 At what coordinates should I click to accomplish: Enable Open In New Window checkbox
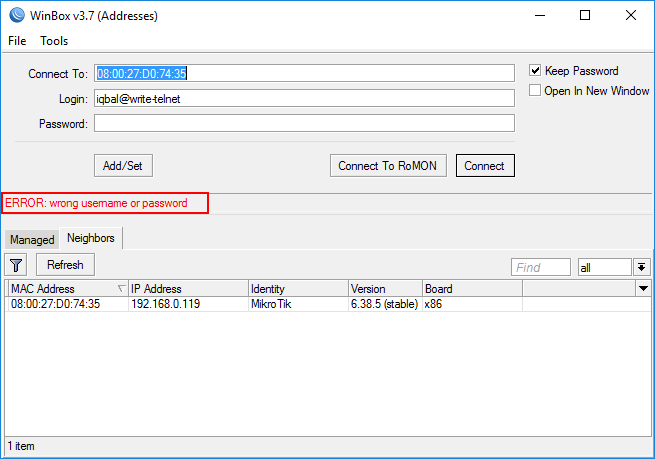tap(535, 90)
